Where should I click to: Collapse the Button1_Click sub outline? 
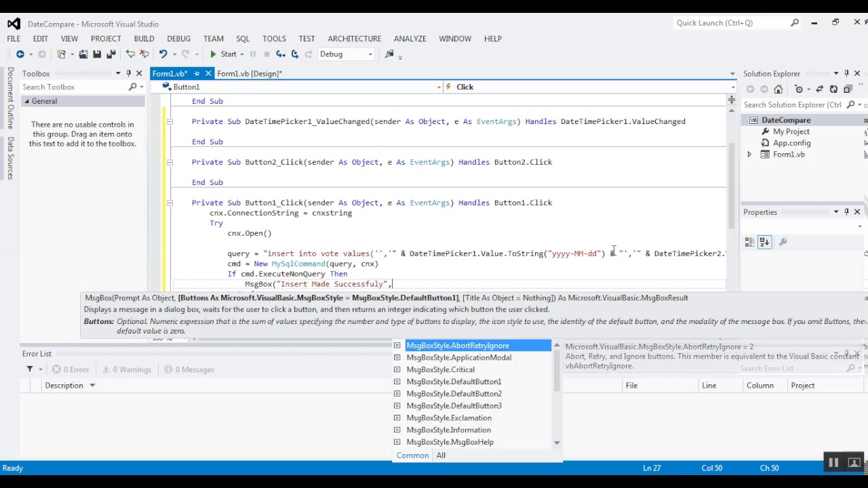pyautogui.click(x=170, y=203)
